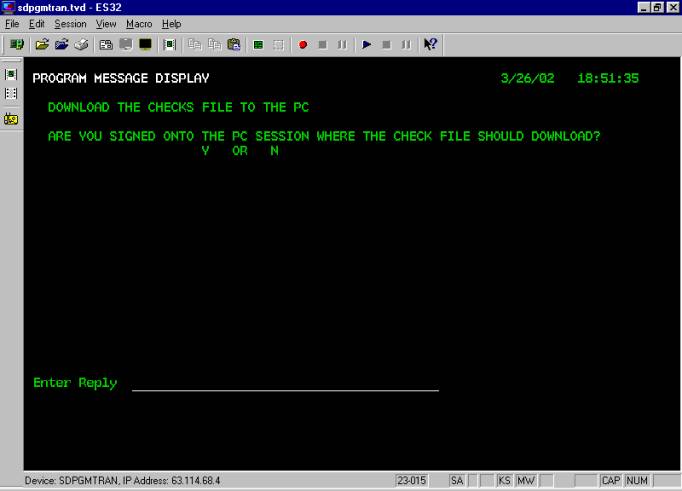This screenshot has height=491, width=682.
Task: Click the yellow icon in left sidebar
Action: pos(11,117)
